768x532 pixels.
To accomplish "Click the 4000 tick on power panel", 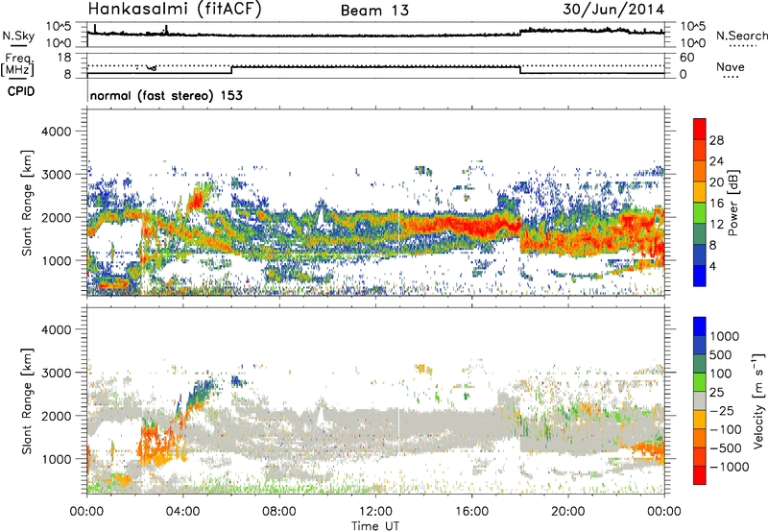I will click(56, 132).
